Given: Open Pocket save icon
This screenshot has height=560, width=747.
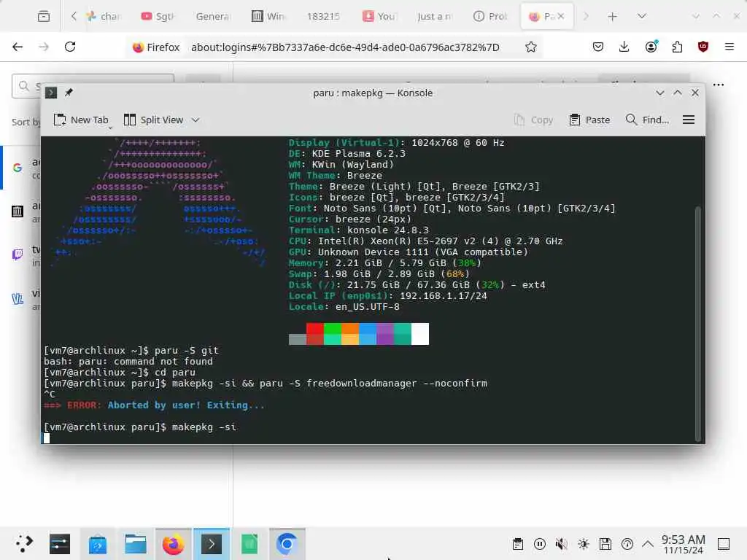Looking at the screenshot, I should tap(598, 47).
